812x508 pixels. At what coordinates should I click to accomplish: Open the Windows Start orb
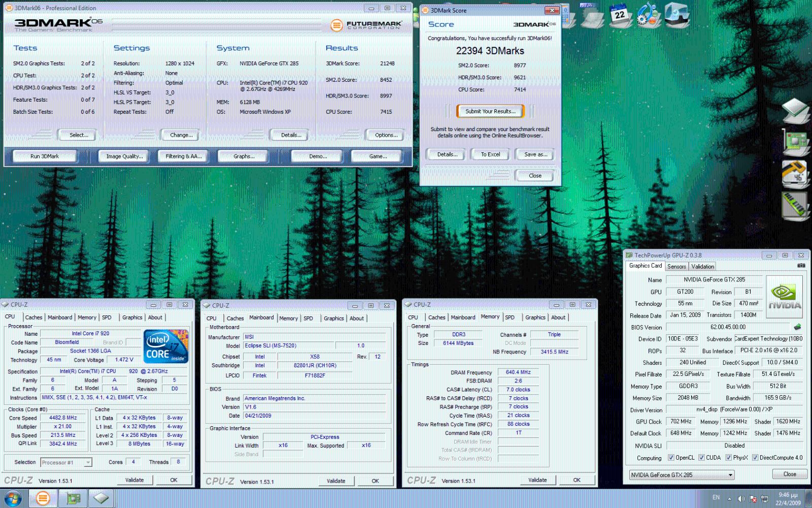[12, 498]
